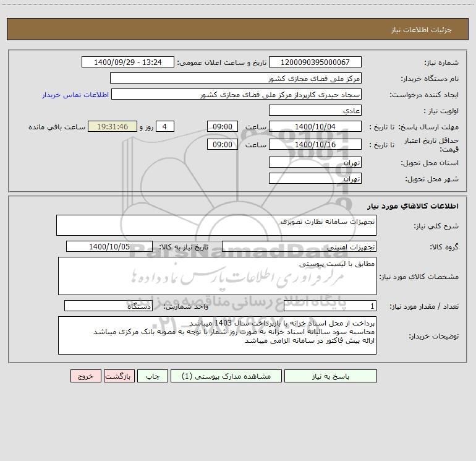Image resolution: width=476 pixels, height=461 pixels.
Task: Select the شماره نیاز field 1200090395000067
Action: [x=315, y=62]
